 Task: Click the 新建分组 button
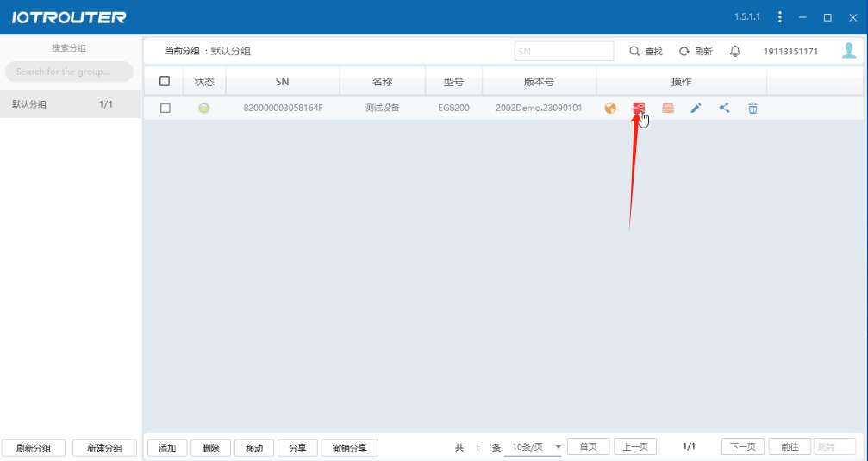click(104, 448)
